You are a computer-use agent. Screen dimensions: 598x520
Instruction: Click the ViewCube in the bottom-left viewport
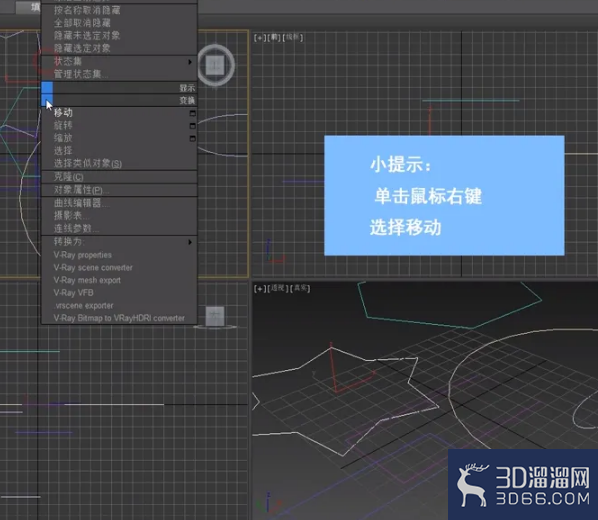point(215,317)
